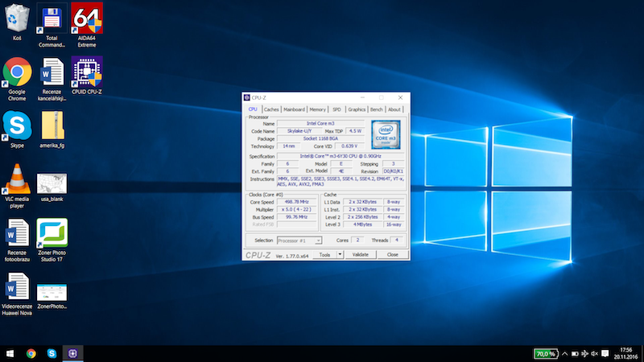Click the airplane mode network tray icon
Viewport: 644px width, 362px height.
click(584, 353)
